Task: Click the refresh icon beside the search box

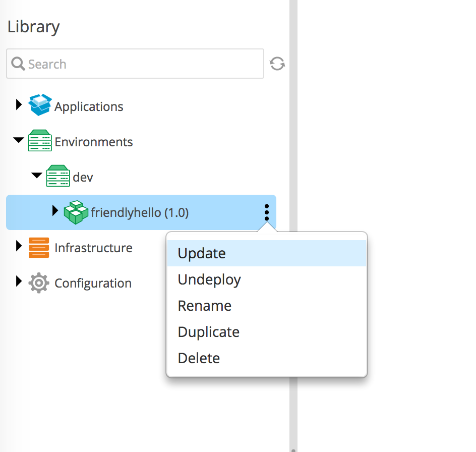Action: (277, 64)
